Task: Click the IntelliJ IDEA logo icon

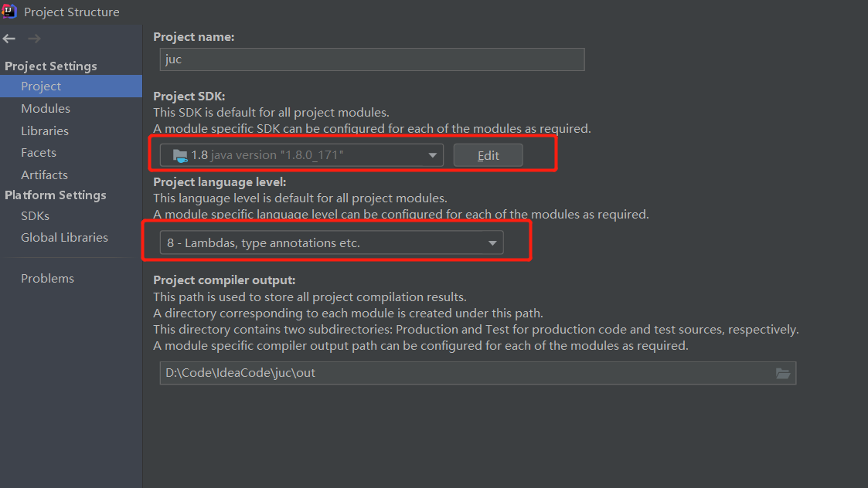Action: point(10,12)
